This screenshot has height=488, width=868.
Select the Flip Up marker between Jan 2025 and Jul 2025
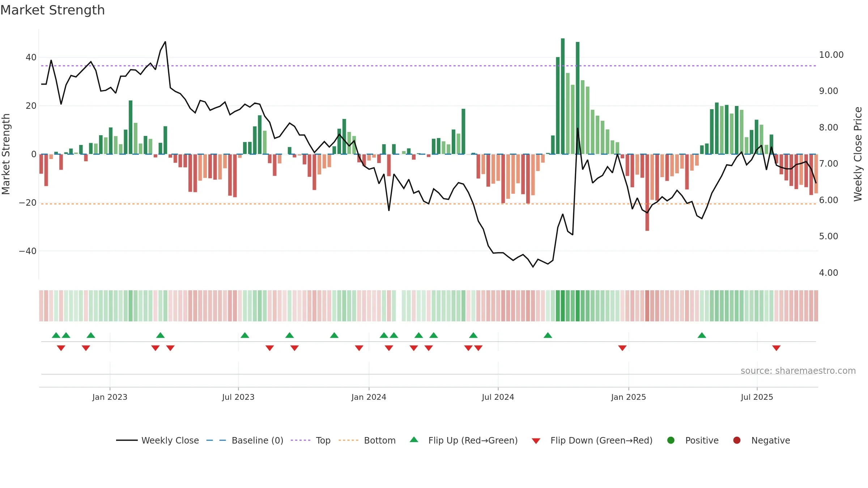702,335
